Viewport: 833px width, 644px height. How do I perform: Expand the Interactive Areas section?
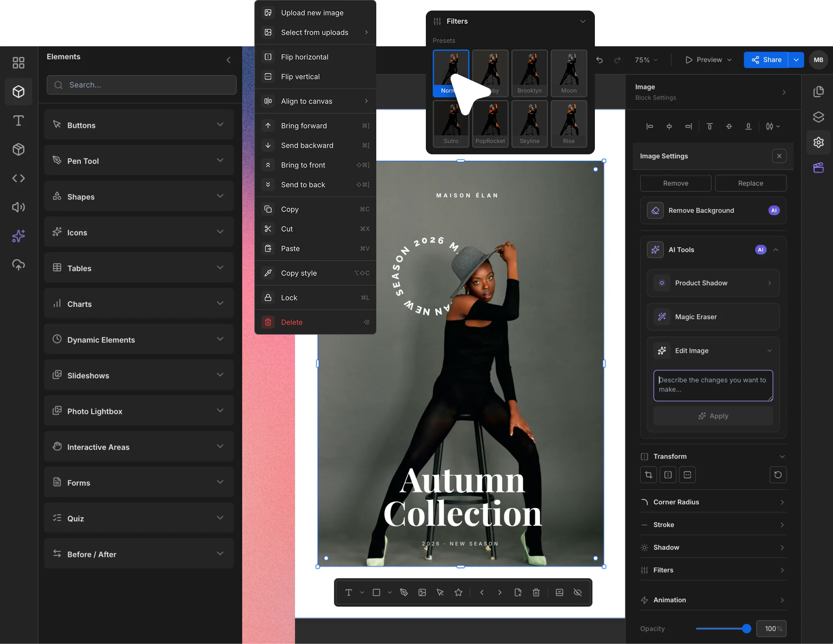point(139,446)
